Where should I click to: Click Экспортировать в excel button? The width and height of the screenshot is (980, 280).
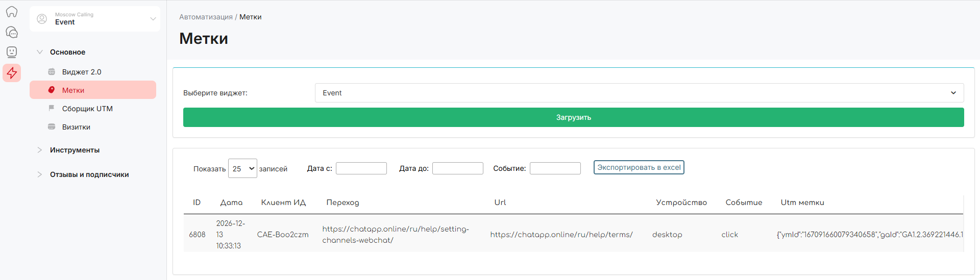point(639,167)
